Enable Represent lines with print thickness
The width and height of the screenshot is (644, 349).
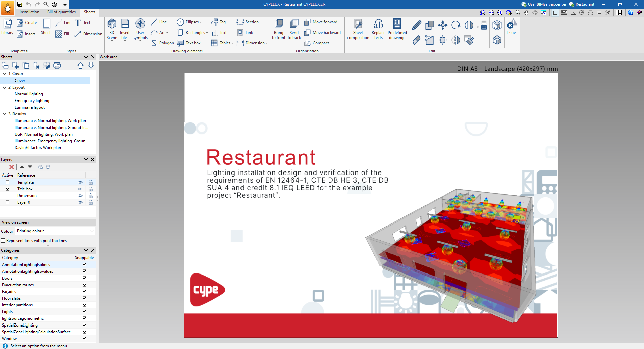(3, 241)
